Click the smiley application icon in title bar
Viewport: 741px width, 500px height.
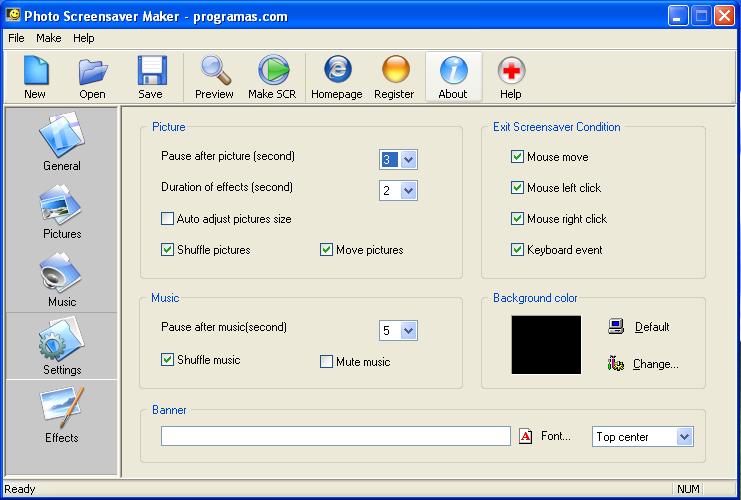click(x=13, y=15)
